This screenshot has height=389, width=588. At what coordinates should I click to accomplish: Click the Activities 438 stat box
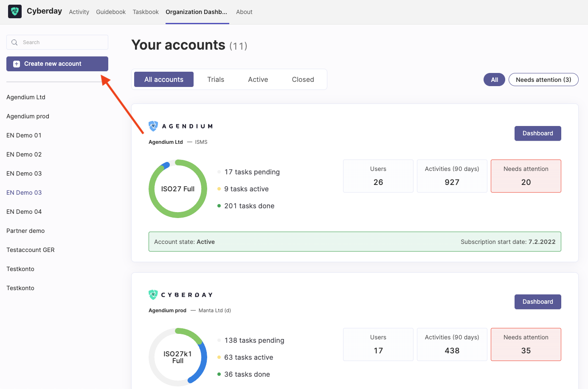pos(452,344)
